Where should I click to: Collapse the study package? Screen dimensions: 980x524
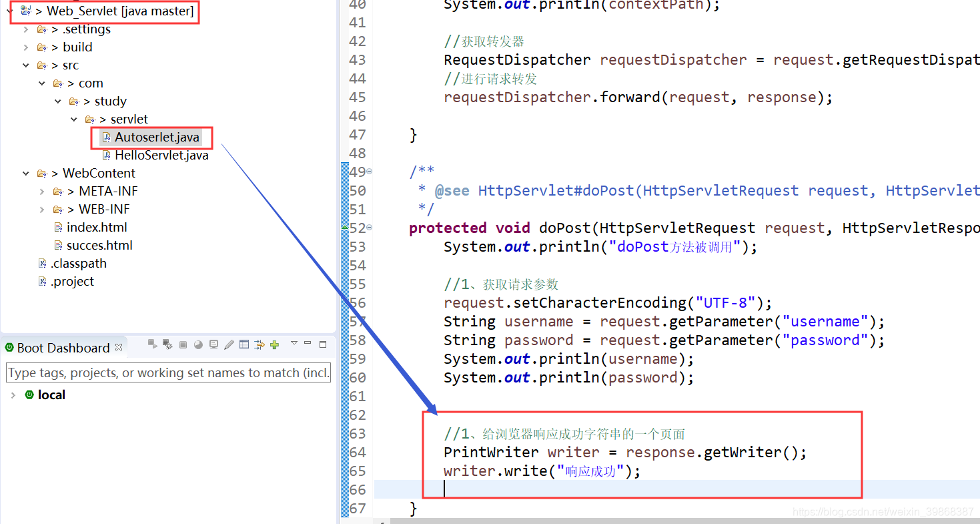click(57, 101)
